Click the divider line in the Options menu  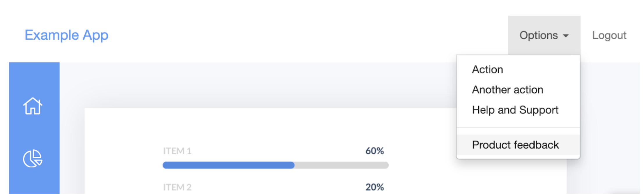(518, 127)
